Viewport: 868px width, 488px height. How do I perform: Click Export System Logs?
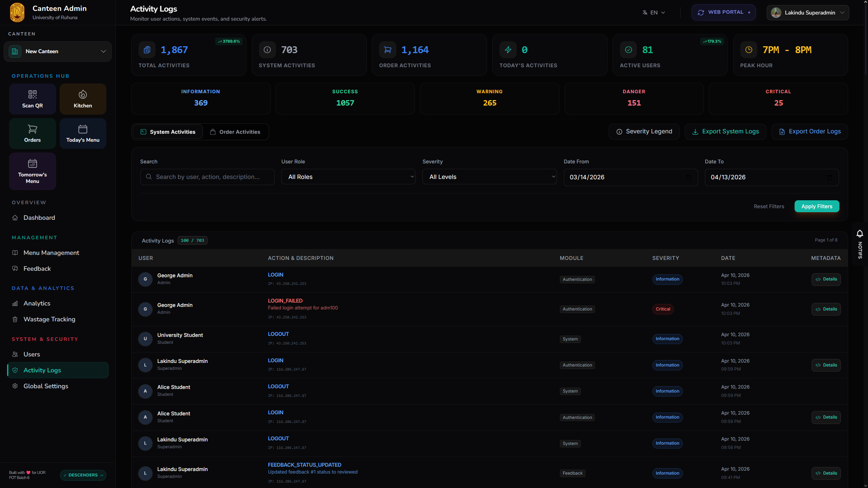click(725, 132)
